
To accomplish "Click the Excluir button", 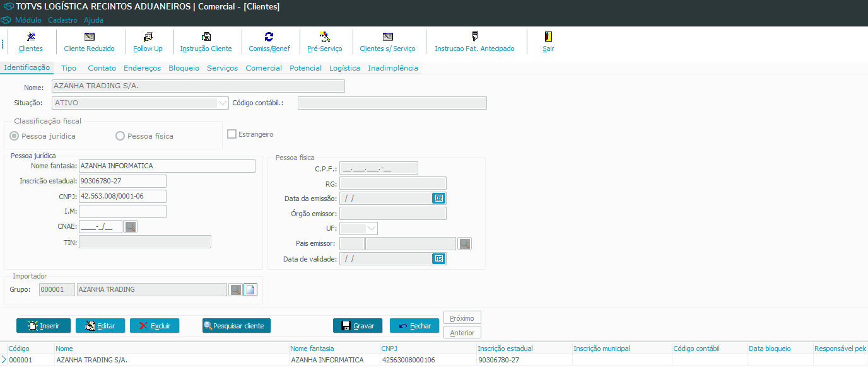I will (155, 326).
